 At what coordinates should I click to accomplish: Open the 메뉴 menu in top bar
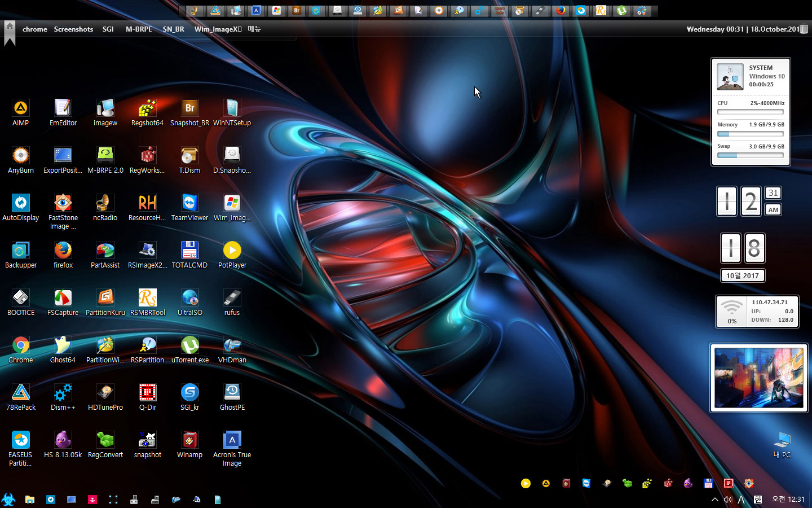254,29
